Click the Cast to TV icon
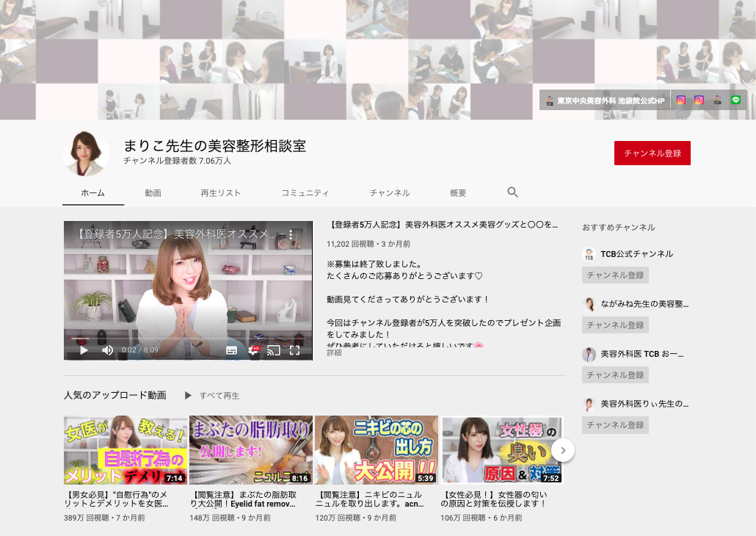756x536 pixels. click(274, 350)
